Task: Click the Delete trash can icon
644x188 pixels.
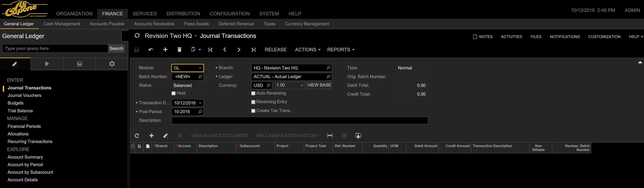Action: pos(179,50)
